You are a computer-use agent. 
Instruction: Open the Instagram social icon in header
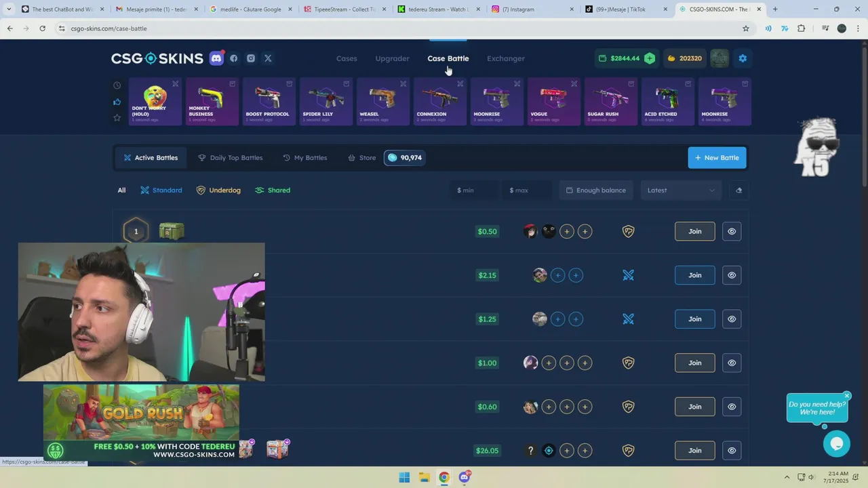pyautogui.click(x=251, y=58)
